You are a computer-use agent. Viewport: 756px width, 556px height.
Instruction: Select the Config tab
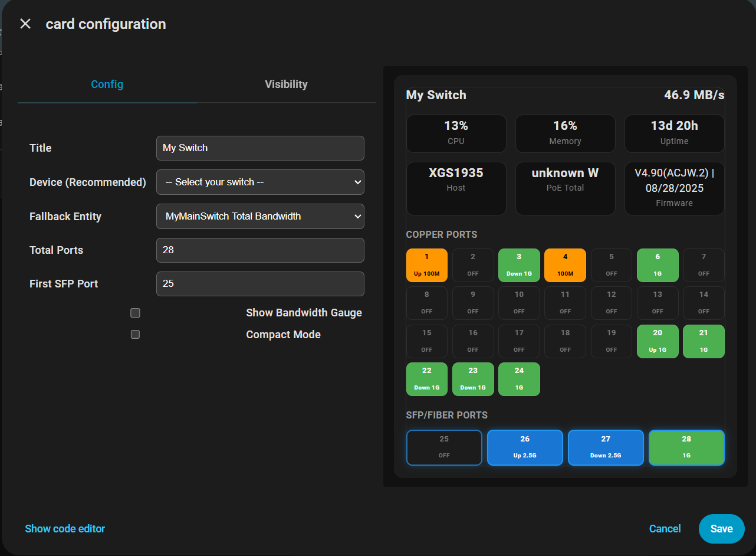coord(107,84)
